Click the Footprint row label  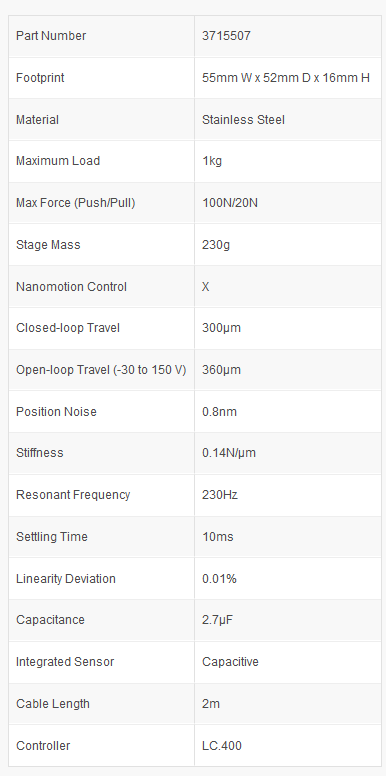pos(40,78)
